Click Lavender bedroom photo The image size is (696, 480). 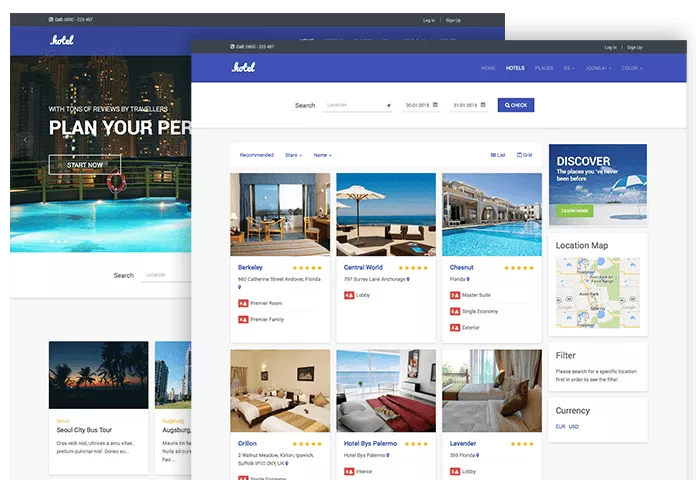pyautogui.click(x=492, y=391)
